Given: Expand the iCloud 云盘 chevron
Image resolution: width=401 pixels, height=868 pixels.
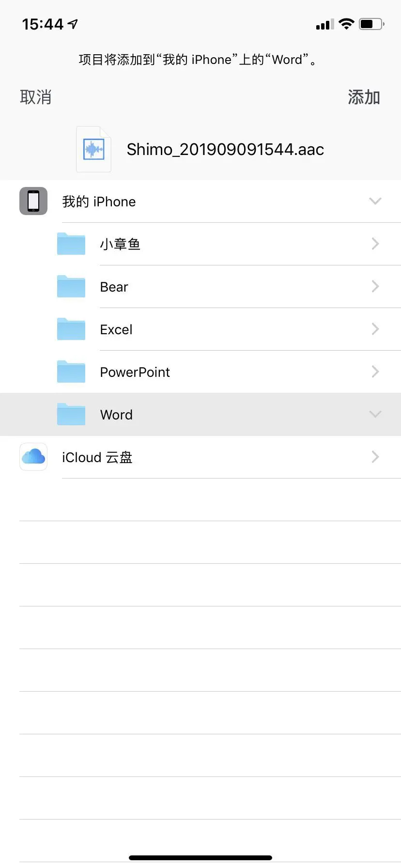Looking at the screenshot, I should click(x=375, y=457).
